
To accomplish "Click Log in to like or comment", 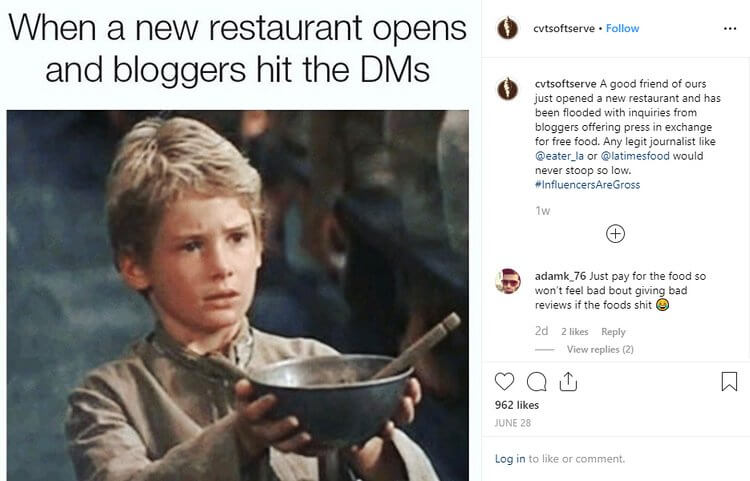I will coord(510,459).
